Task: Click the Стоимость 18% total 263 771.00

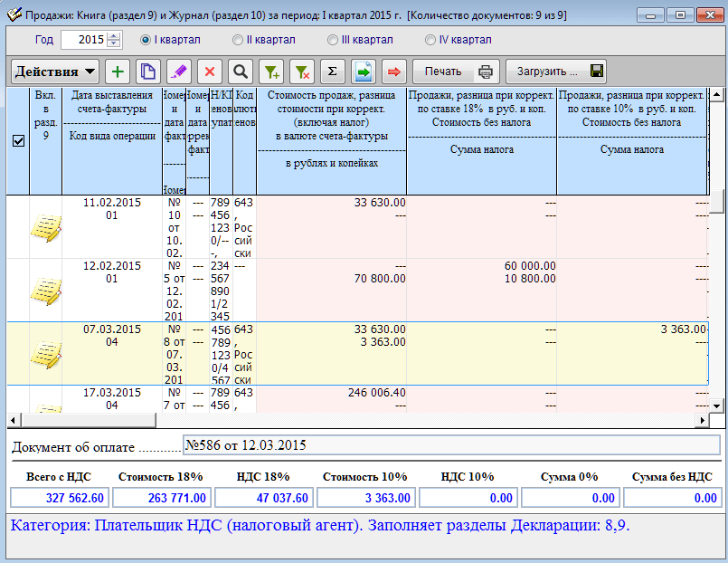Action: [x=162, y=498]
